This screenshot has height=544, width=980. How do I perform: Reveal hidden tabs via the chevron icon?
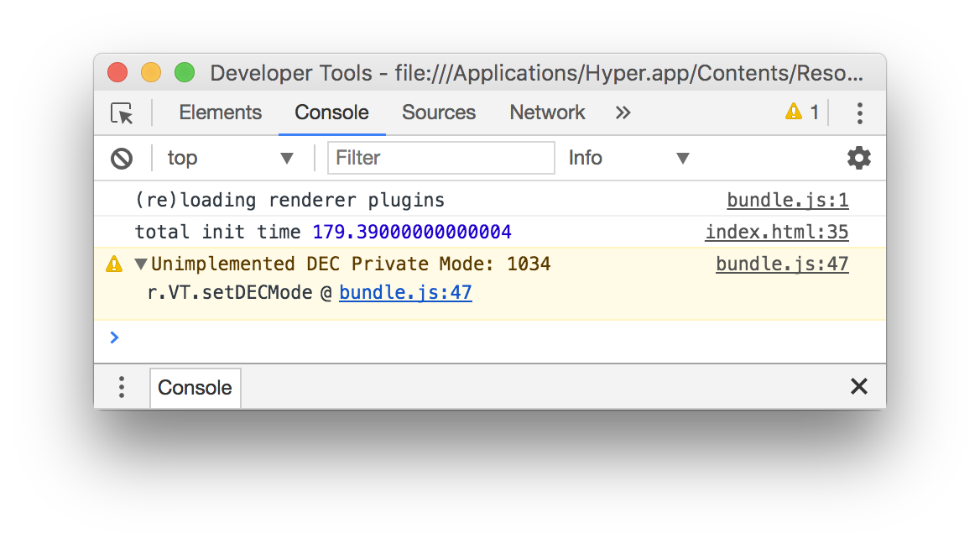(623, 112)
